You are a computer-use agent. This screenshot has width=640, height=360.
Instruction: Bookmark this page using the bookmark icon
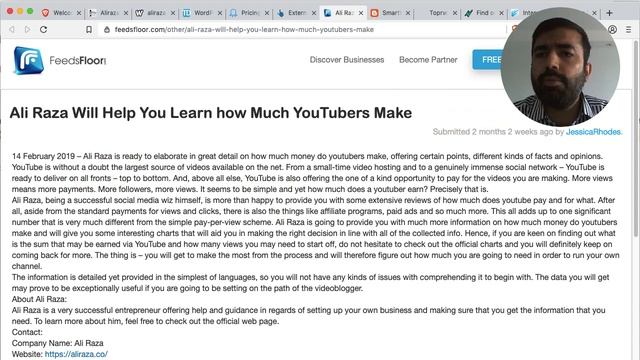tap(89, 29)
